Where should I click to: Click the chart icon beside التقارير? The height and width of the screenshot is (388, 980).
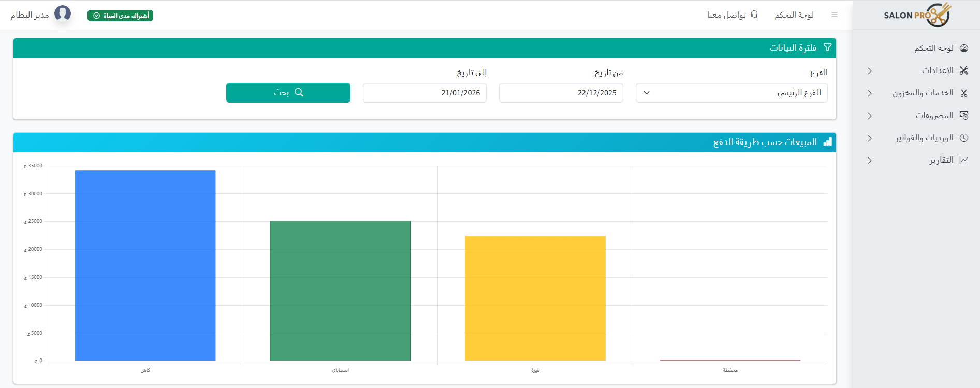[x=963, y=161]
